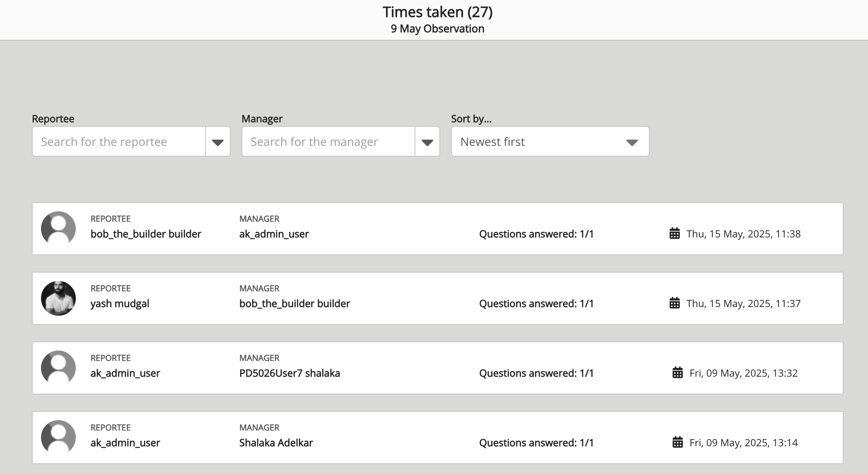Click calendar icon beside 09 May 13:14
The image size is (868, 474).
678,443
